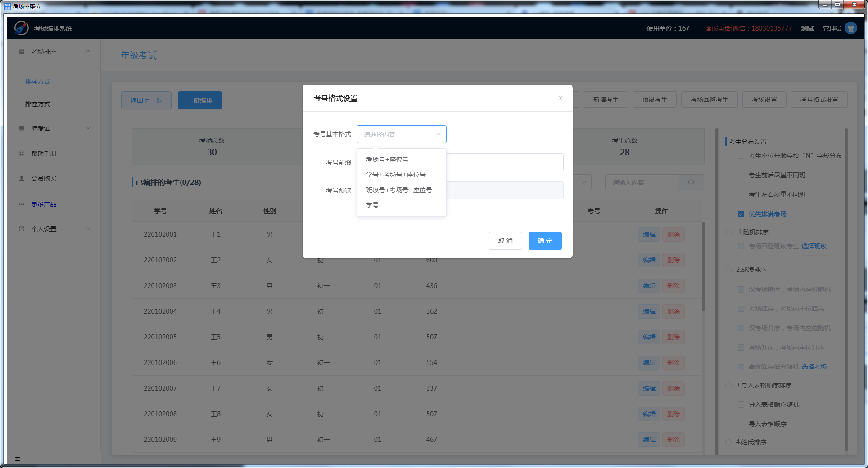Toggle 导入表格顺序随机 checkbox
This screenshot has height=468, width=868.
741,405
